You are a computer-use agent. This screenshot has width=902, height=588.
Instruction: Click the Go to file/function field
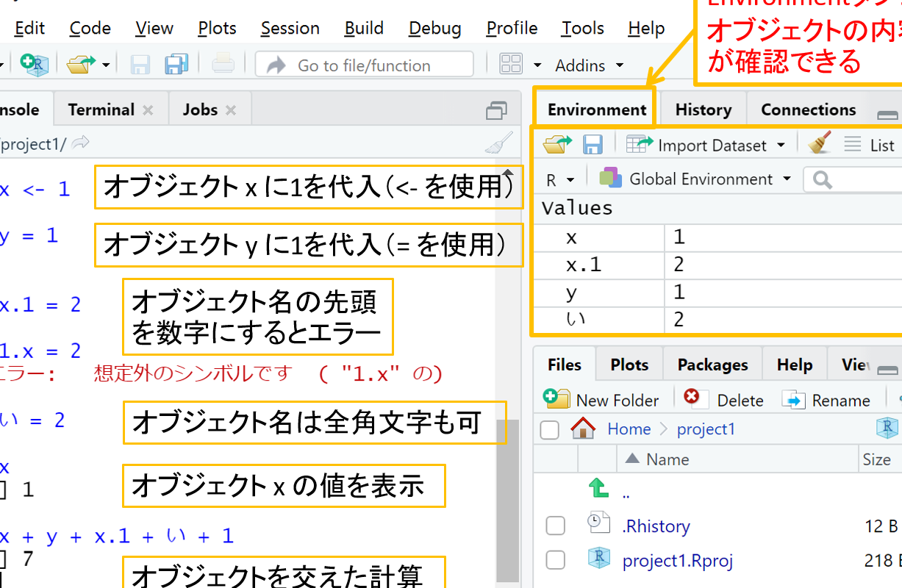point(364,65)
